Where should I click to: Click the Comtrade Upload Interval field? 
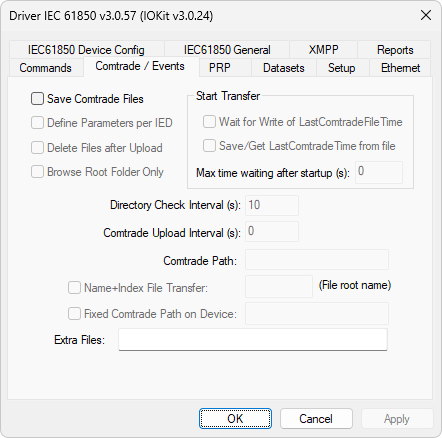pyautogui.click(x=272, y=232)
